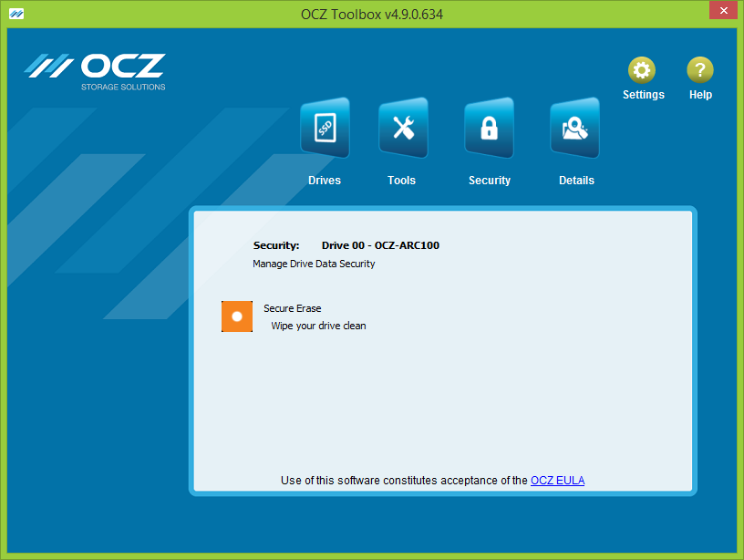
Task: Click the OCZ Storage Solutions logo
Action: [96, 71]
